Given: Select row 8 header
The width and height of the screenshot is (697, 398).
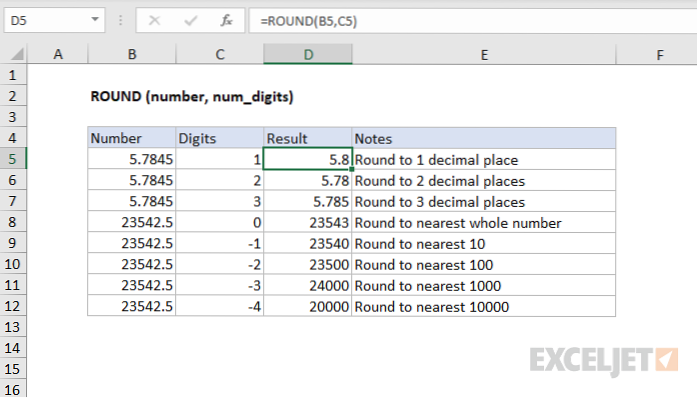Looking at the screenshot, I should 13,222.
